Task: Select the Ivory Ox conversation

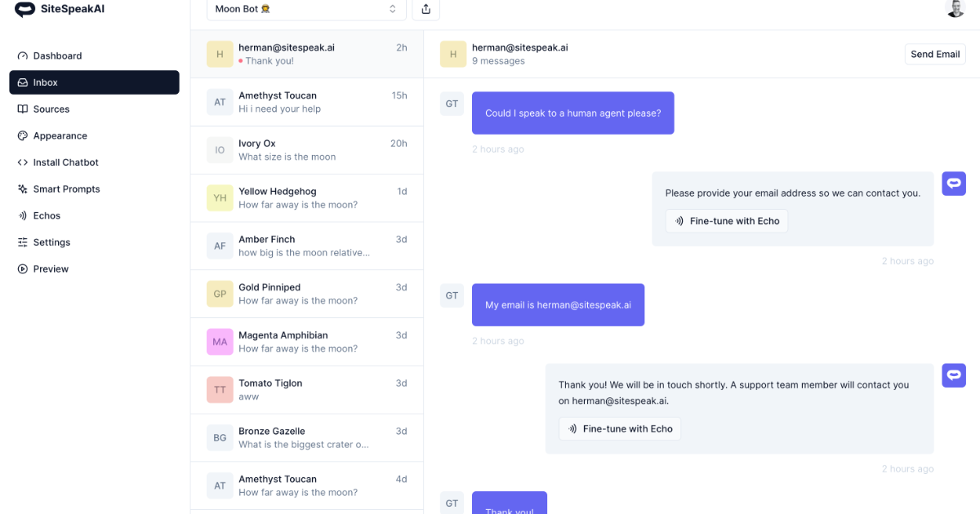Action: coord(307,150)
